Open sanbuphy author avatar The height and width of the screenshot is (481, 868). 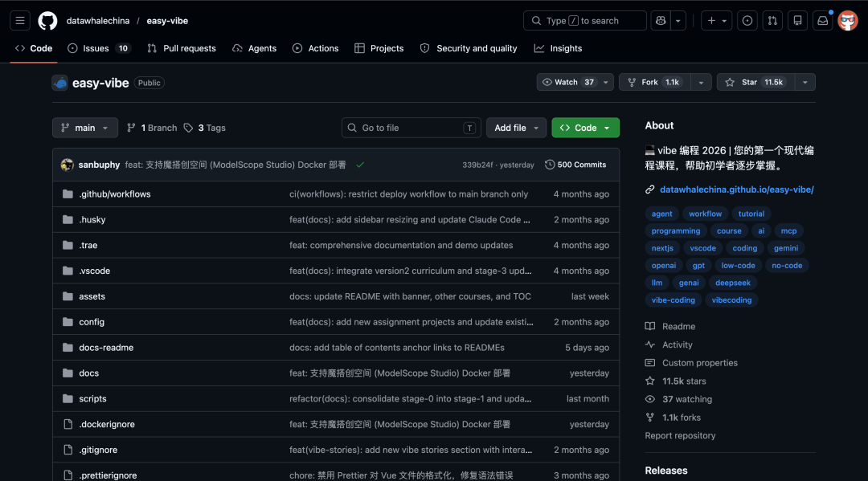(x=68, y=165)
